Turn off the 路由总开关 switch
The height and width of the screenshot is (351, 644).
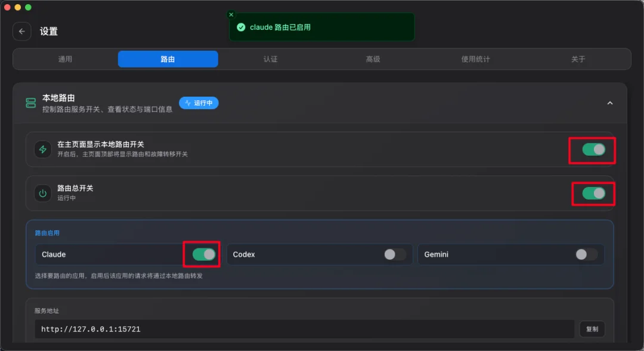point(594,193)
